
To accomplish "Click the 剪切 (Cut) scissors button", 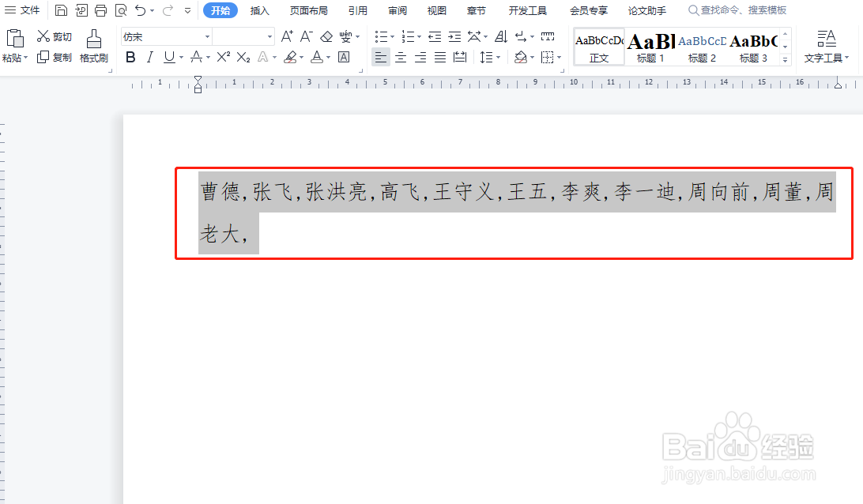I will tap(54, 36).
